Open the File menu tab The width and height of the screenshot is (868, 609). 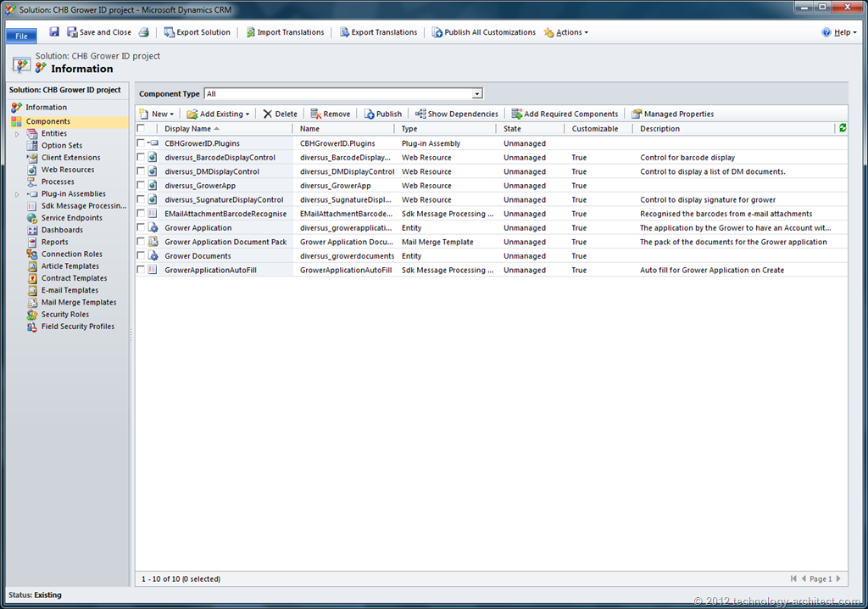21,36
